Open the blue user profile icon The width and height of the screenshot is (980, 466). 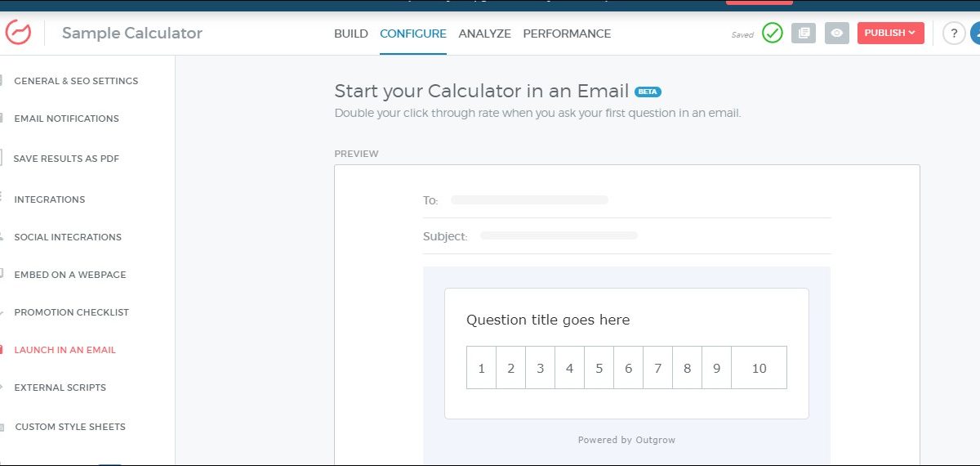(975, 34)
